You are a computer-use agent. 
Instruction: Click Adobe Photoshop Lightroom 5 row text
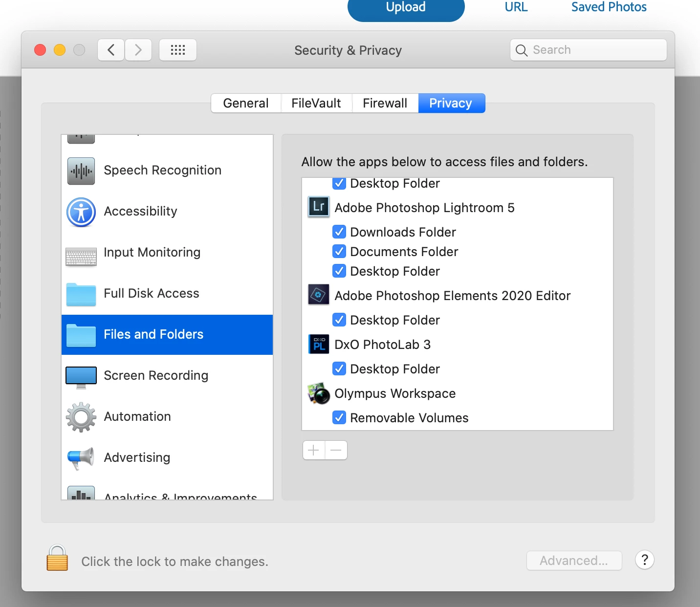pos(424,208)
